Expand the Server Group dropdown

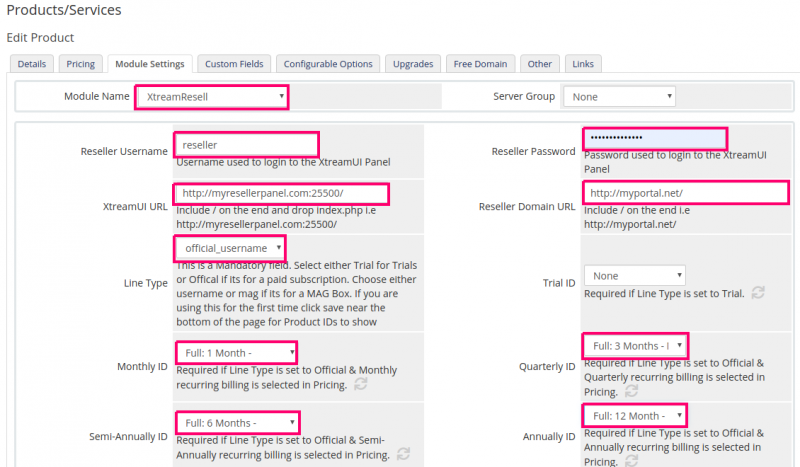click(x=619, y=96)
